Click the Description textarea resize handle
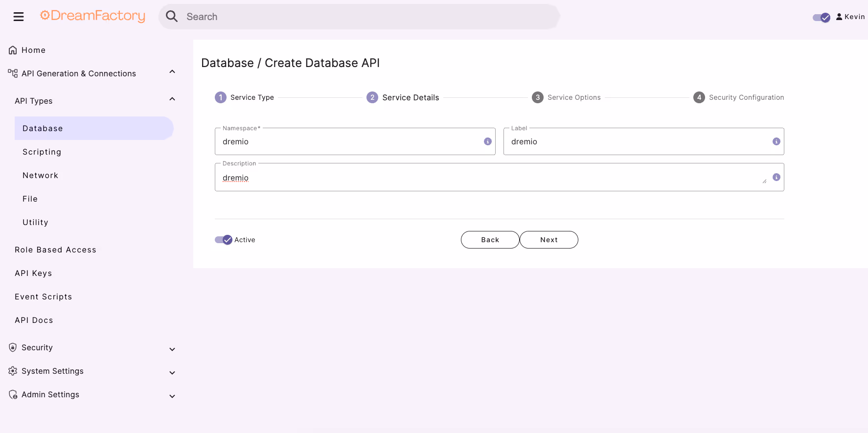 click(x=764, y=181)
